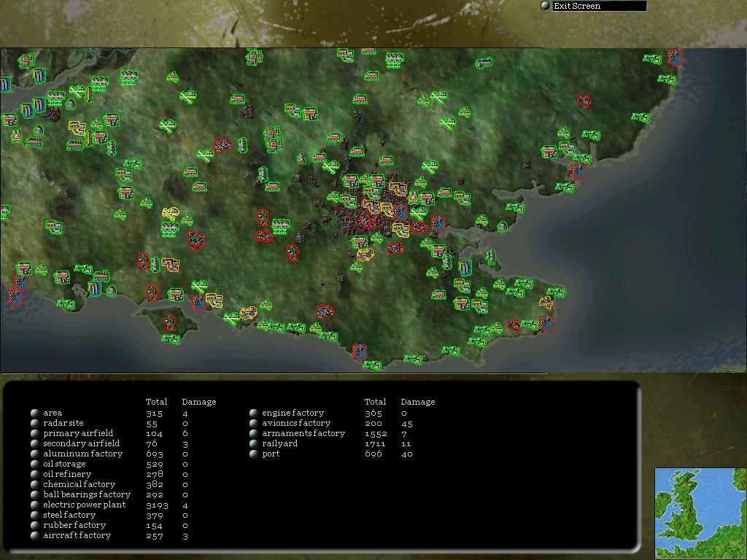Toggle the rubber factory filter bullet
Image resolution: width=747 pixels, height=560 pixels.
tap(35, 525)
